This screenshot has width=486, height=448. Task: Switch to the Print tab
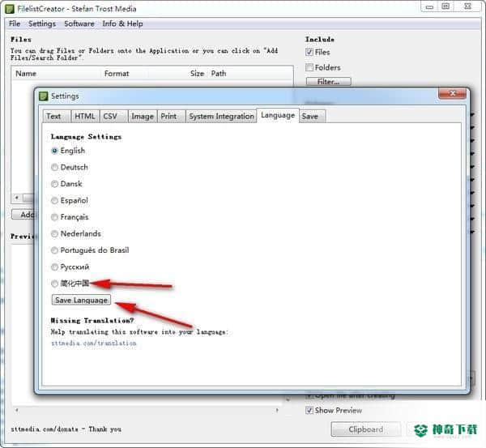click(x=172, y=117)
